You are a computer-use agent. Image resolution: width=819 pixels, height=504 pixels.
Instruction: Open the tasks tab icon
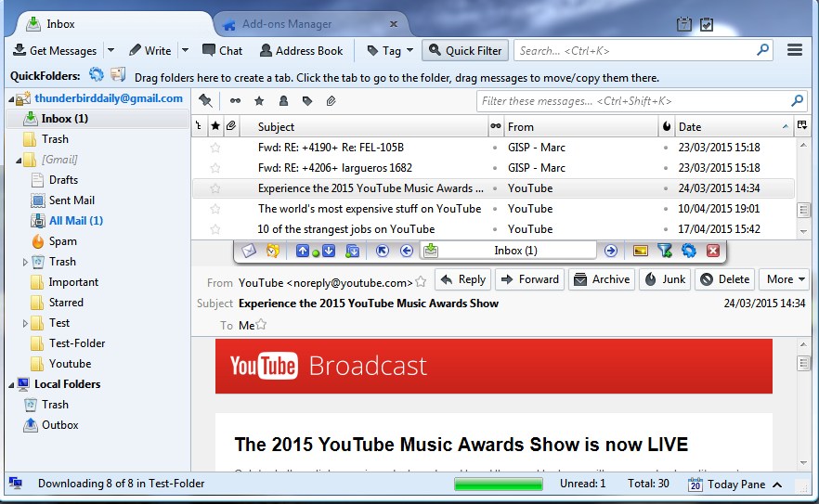click(706, 24)
